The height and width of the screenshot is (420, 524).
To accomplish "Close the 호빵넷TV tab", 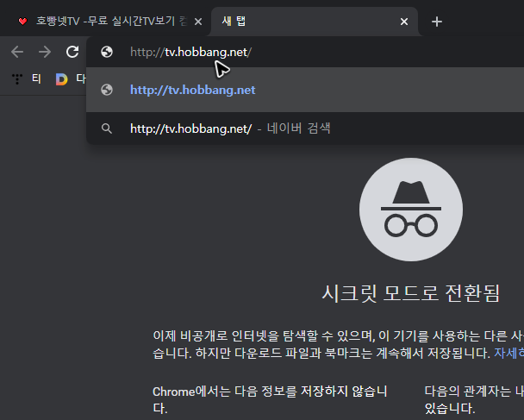I will point(198,22).
